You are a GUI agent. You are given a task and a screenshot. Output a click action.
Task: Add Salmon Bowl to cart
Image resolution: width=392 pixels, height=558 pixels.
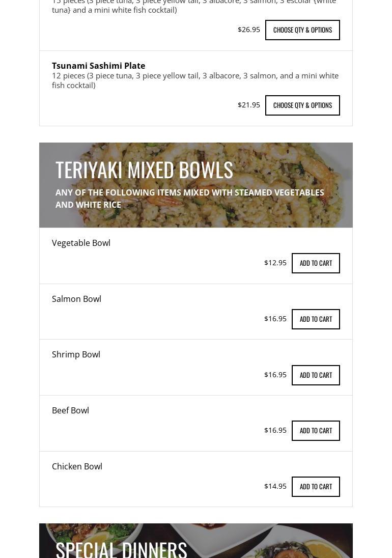316,319
